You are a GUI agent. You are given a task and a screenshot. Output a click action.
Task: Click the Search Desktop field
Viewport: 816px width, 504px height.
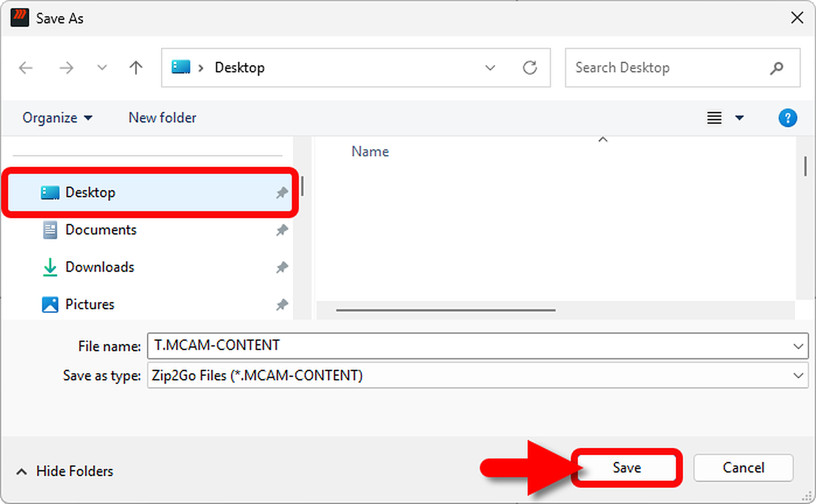tap(682, 68)
